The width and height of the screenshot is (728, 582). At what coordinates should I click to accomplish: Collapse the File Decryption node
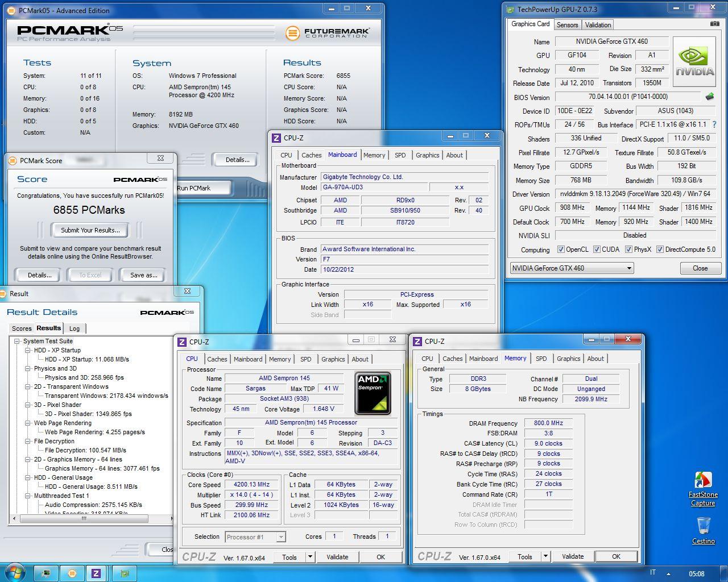pyautogui.click(x=27, y=442)
